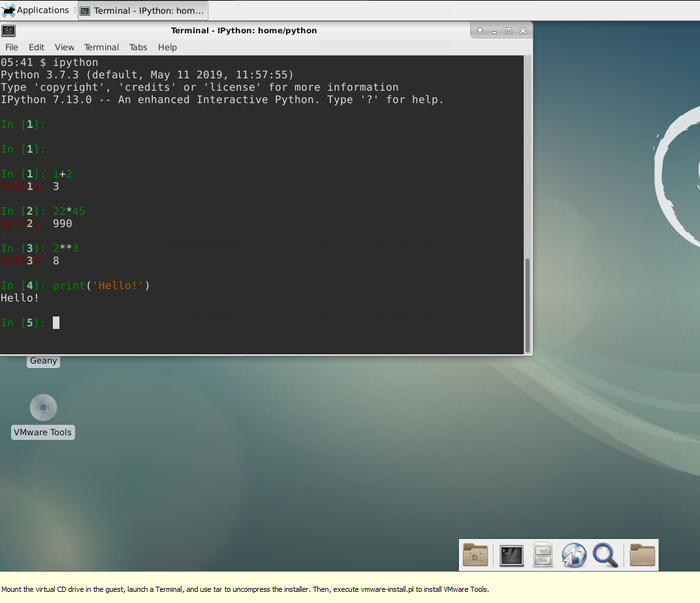Maximize the Terminal window
This screenshot has width=700, height=603.
[508, 31]
